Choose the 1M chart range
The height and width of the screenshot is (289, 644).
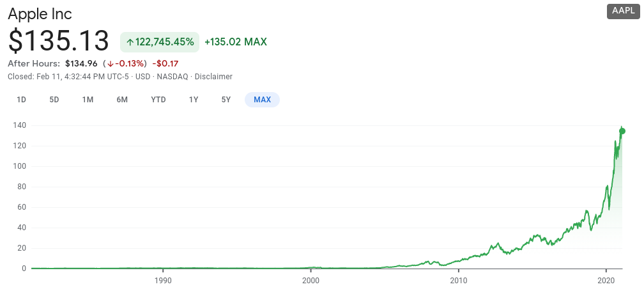click(88, 100)
